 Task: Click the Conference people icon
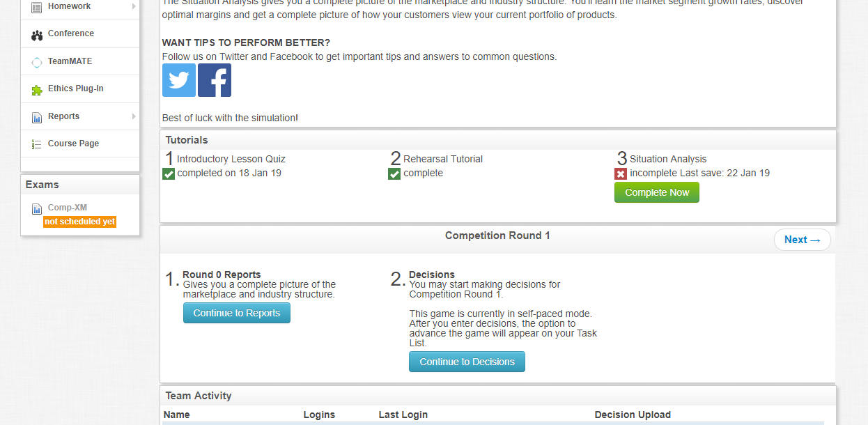coord(37,34)
